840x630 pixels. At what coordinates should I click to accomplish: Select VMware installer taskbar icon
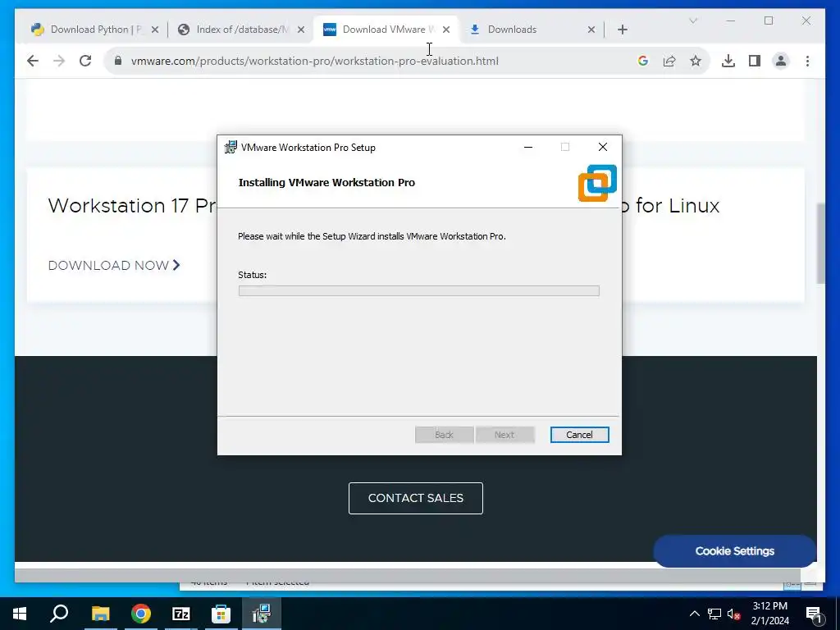tap(262, 614)
